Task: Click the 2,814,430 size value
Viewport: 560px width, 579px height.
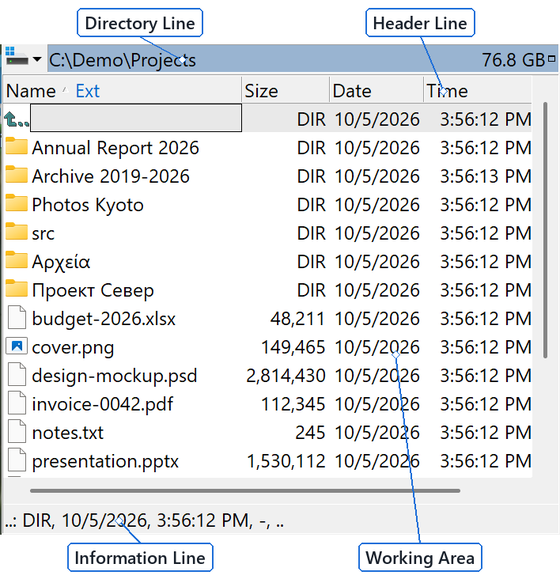Action: coord(286,376)
